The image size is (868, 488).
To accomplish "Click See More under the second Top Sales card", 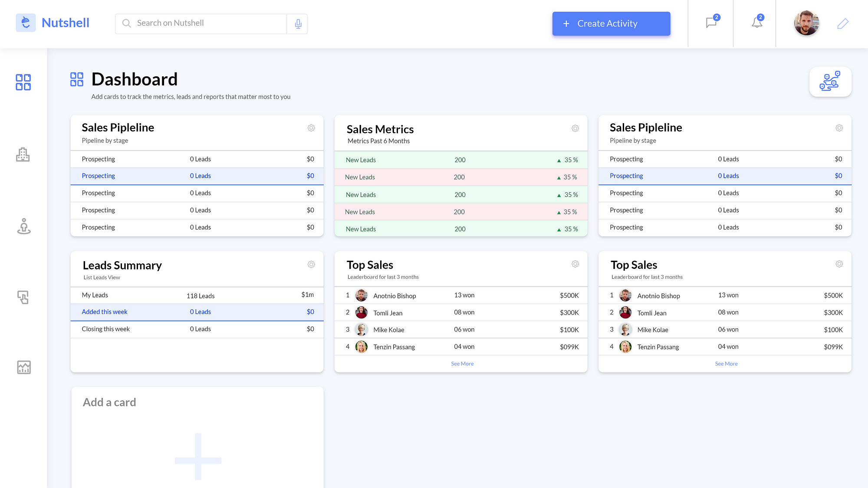I will tap(726, 364).
